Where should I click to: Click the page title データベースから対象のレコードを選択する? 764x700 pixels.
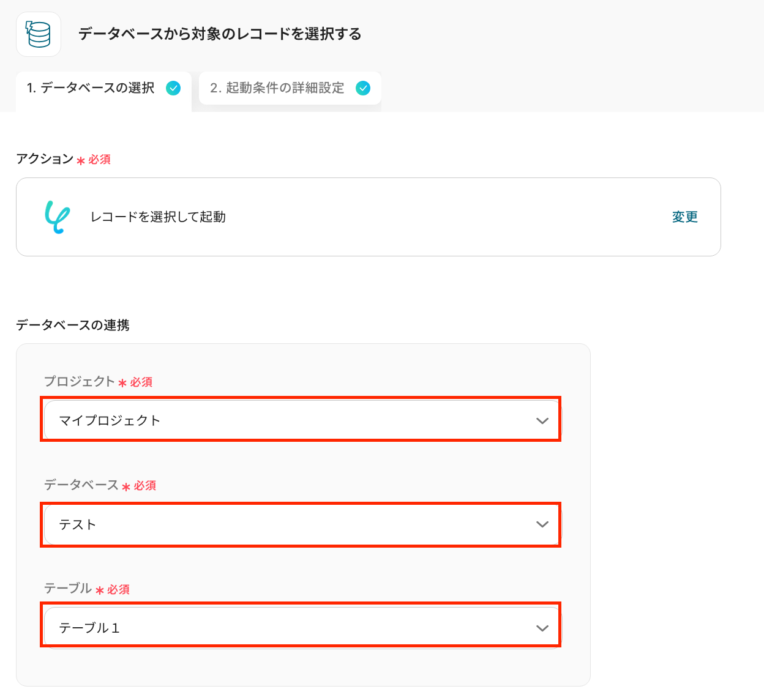coord(220,34)
